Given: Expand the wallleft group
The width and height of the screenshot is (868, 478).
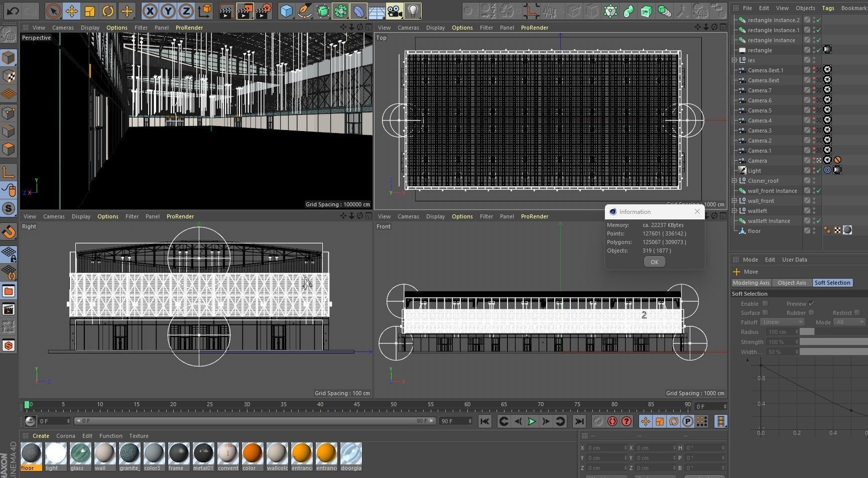Looking at the screenshot, I should coord(734,211).
